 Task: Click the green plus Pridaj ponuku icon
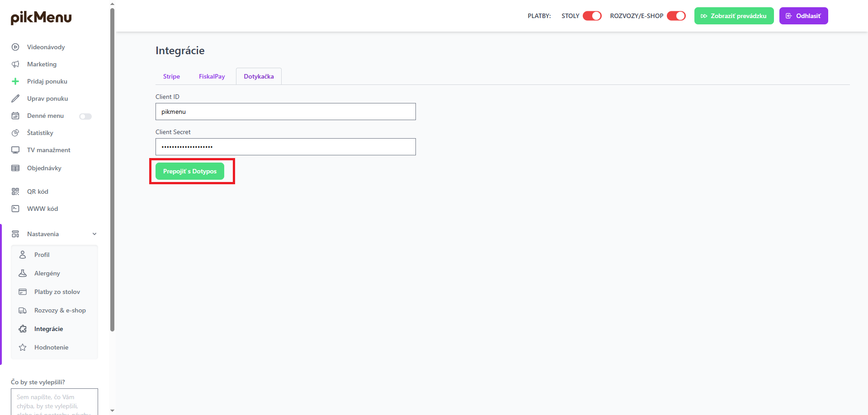(15, 81)
